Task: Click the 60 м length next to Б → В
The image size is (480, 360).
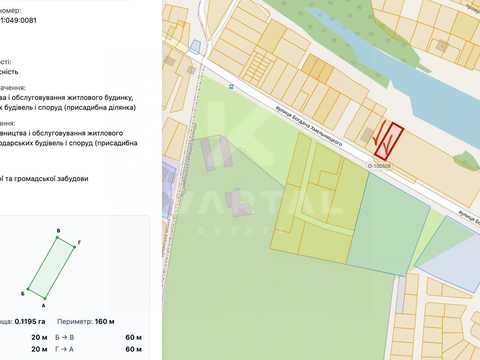Action: click(x=134, y=338)
